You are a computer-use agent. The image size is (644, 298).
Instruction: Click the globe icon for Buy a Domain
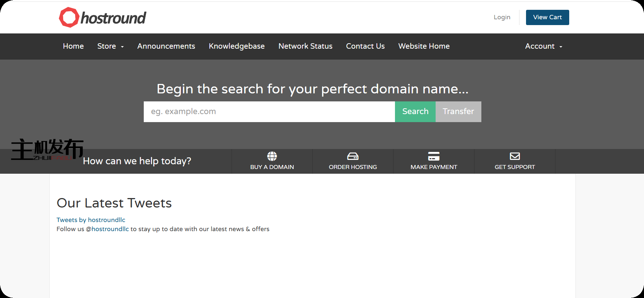click(x=272, y=156)
